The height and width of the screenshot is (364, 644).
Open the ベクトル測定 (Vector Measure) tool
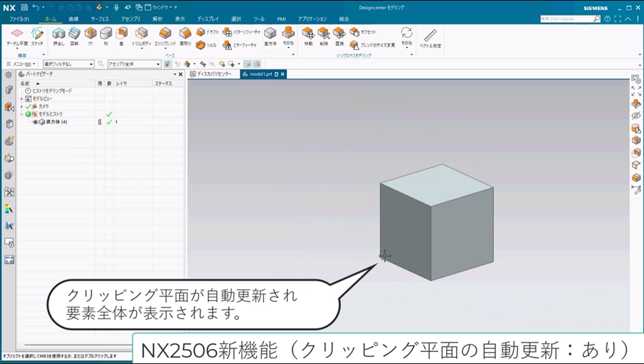pos(430,36)
